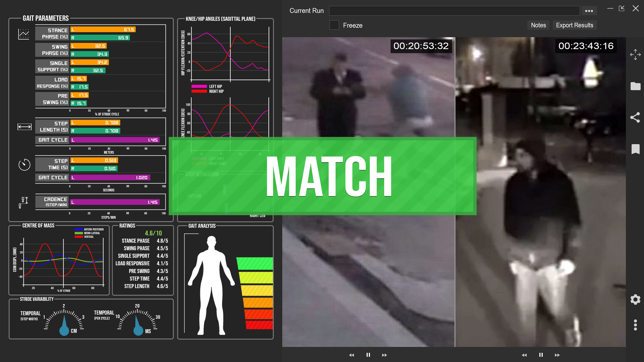Select the Single Support 4.4/5 rating row
Viewport: 644px width, 362px height.
143,256
